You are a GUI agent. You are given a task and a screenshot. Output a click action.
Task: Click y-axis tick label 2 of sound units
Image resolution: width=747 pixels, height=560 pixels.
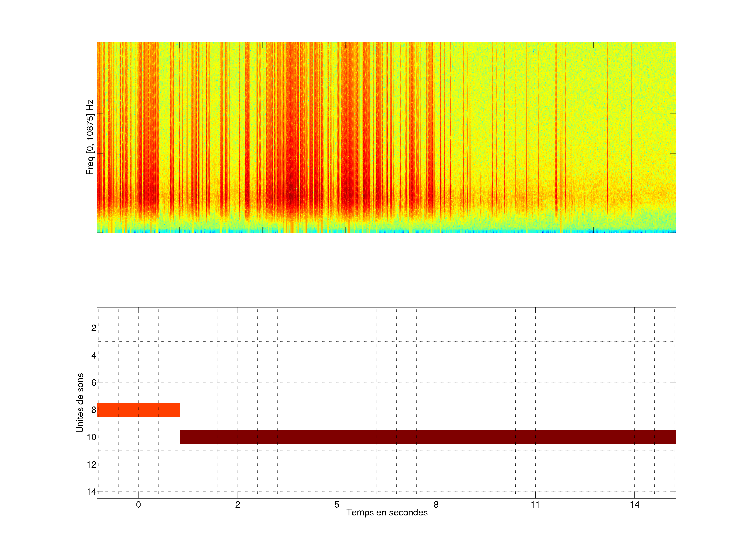point(94,328)
